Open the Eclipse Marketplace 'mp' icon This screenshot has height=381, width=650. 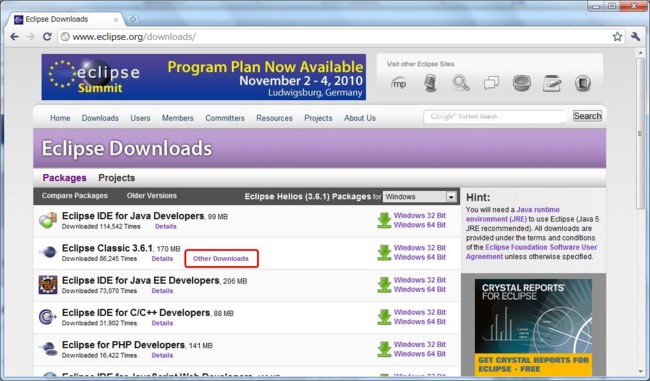click(399, 83)
